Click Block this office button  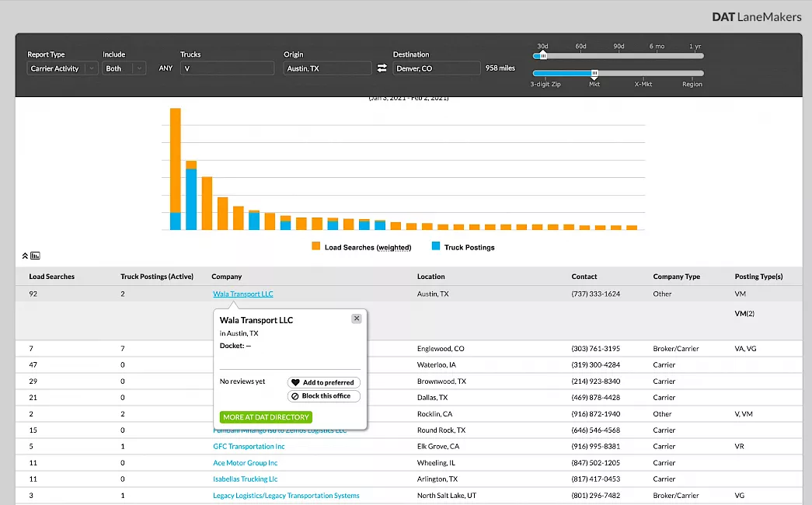[x=324, y=395]
